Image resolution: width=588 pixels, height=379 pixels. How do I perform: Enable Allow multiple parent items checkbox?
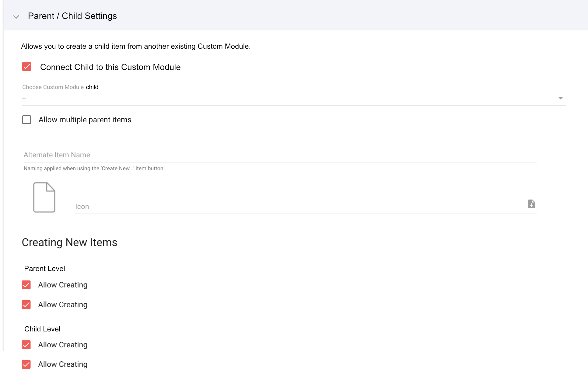pos(27,120)
